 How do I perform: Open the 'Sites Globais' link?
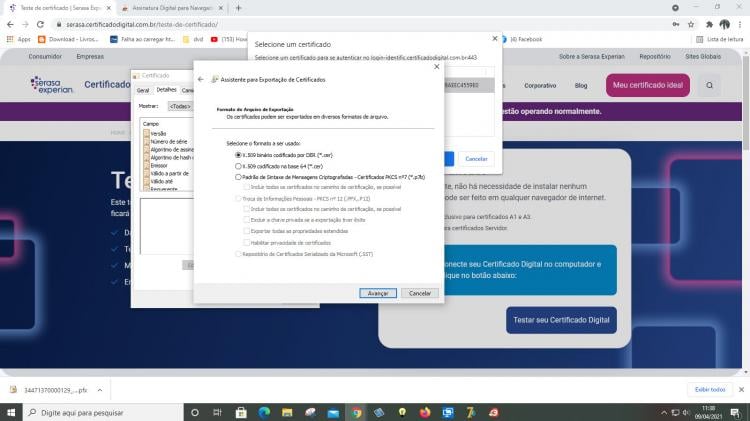click(x=703, y=56)
